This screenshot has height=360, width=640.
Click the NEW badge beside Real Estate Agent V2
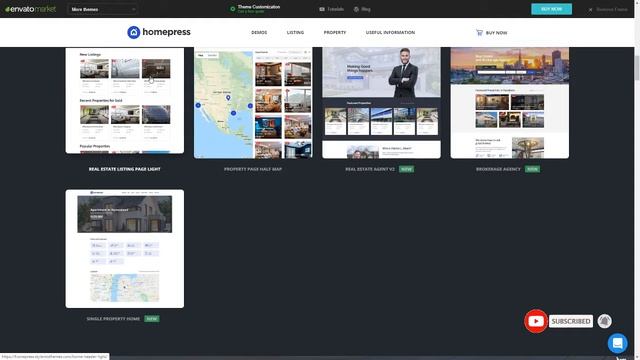(x=407, y=169)
